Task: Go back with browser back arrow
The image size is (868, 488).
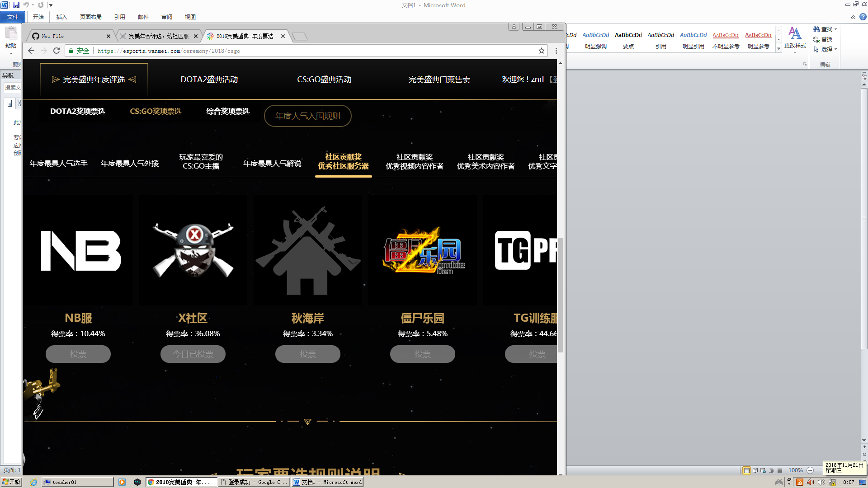Action: [31, 51]
